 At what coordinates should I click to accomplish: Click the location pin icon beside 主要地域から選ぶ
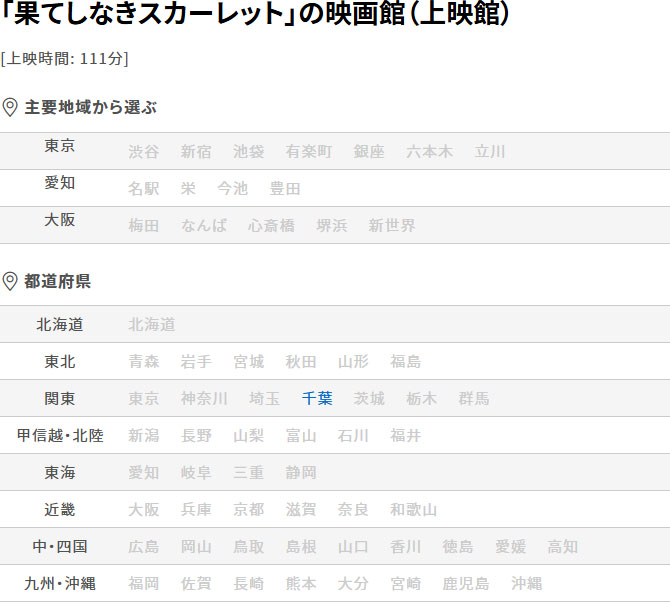[x=10, y=108]
